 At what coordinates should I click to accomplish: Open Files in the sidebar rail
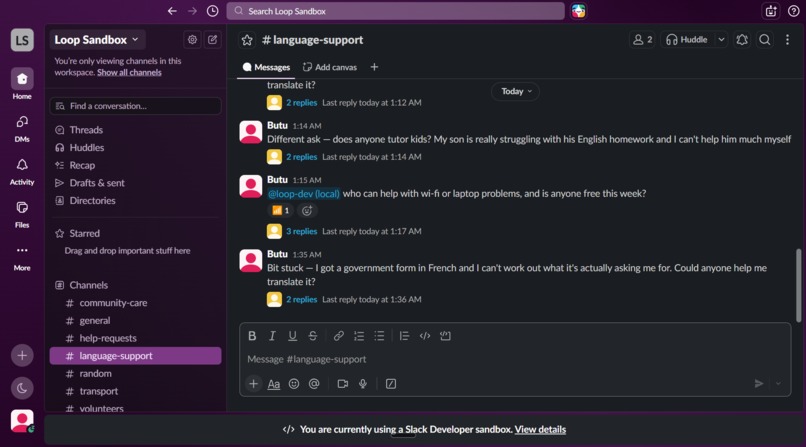(22, 214)
